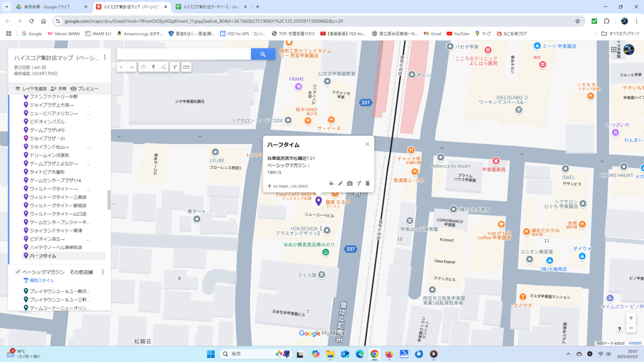Close the ハーフタイム info popup
644x362 pixels.
[367, 144]
